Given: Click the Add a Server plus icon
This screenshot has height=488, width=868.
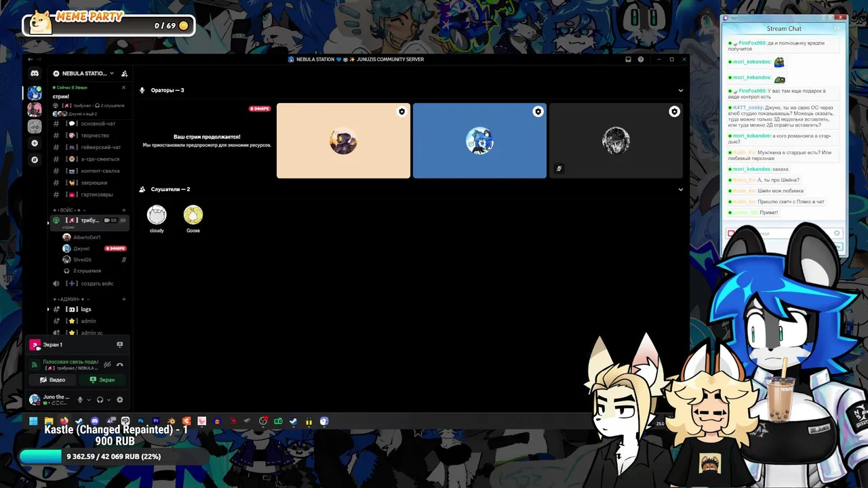Looking at the screenshot, I should tap(35, 143).
